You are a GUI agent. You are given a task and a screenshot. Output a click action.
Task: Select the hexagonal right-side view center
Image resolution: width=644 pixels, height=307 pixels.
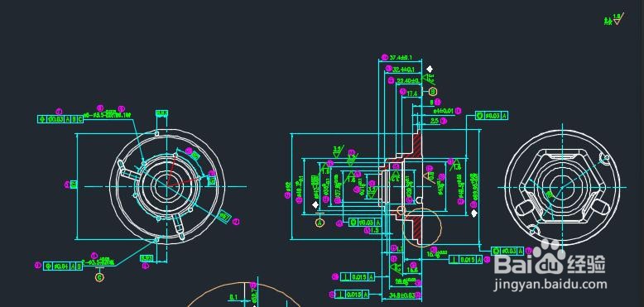tap(562, 188)
